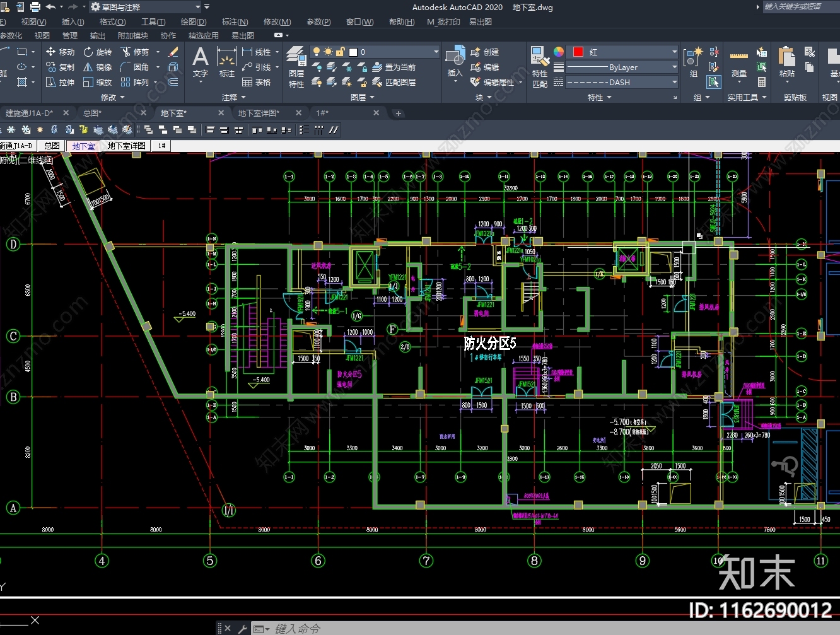Click the red object color swatch
This screenshot has height=635, width=840.
(x=578, y=52)
